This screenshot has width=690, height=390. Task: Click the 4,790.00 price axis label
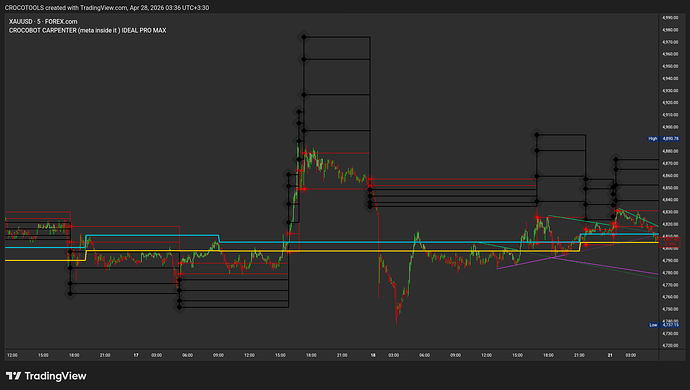[670, 261]
